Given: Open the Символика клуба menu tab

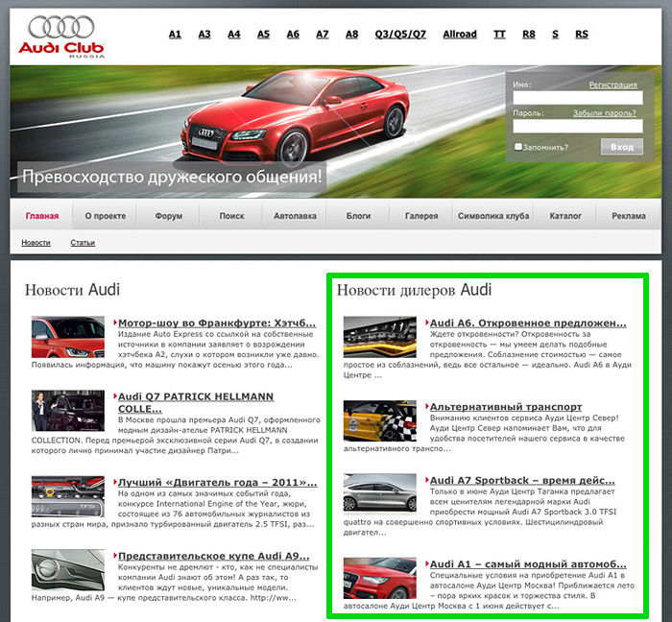Looking at the screenshot, I should point(493,216).
